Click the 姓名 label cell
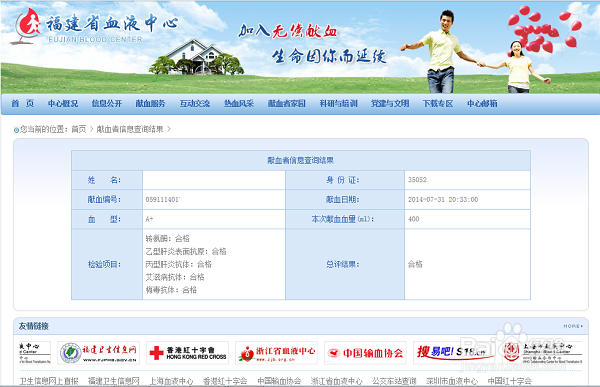600x387 pixels. [107, 180]
